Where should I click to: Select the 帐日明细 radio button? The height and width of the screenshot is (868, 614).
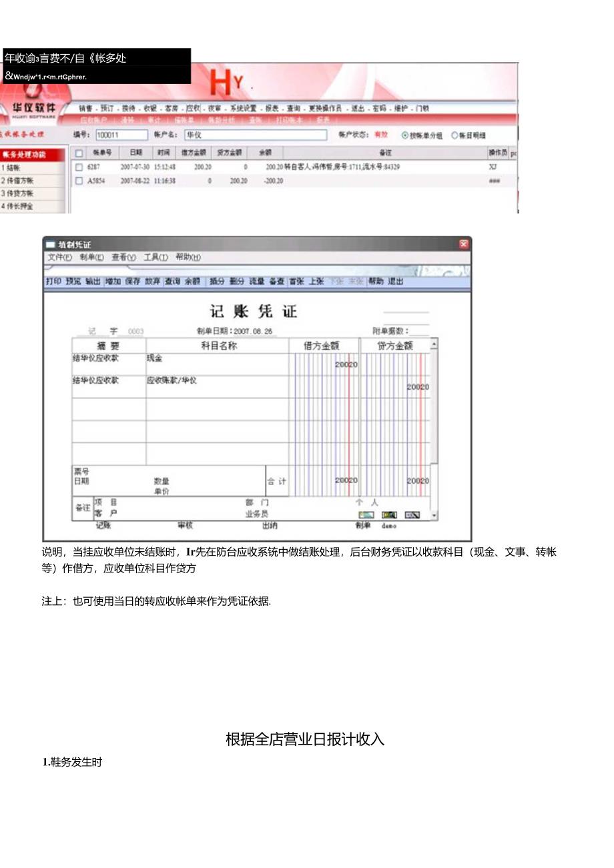click(x=455, y=135)
